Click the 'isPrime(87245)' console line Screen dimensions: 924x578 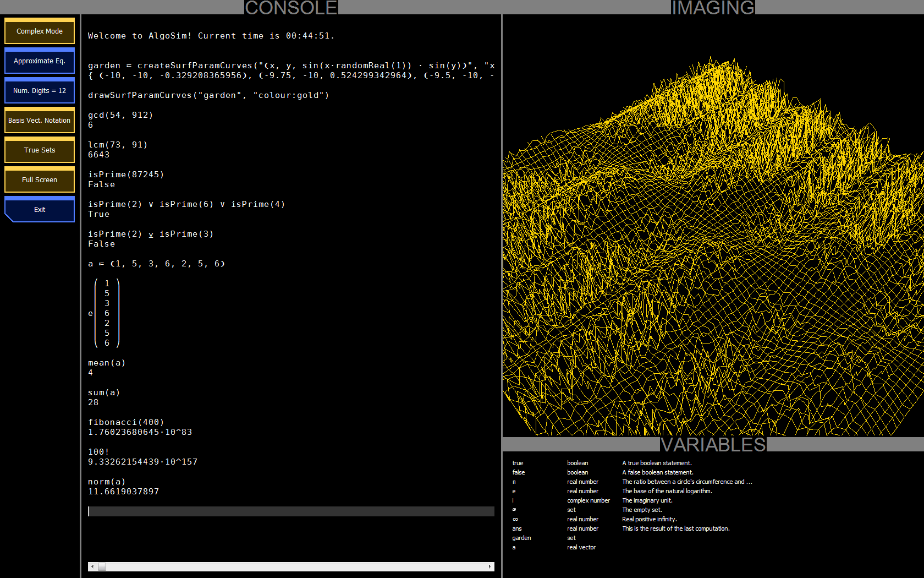(126, 175)
